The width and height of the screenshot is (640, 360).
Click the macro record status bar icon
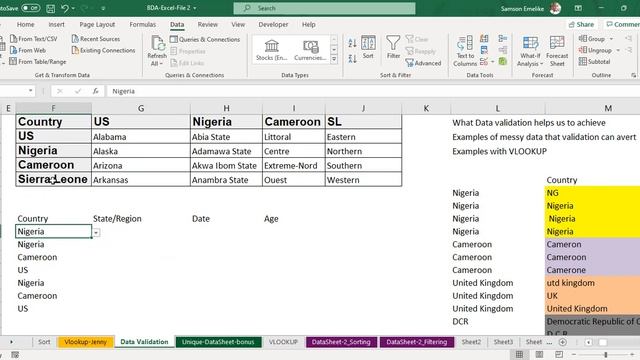pos(15,355)
